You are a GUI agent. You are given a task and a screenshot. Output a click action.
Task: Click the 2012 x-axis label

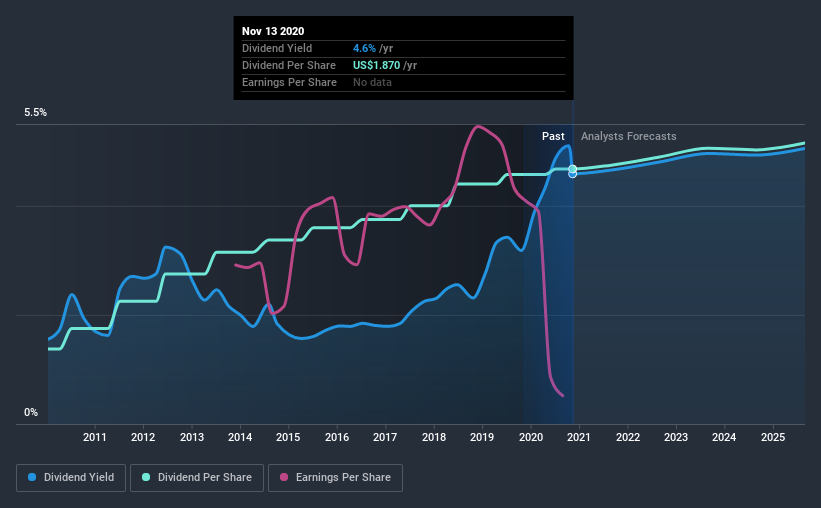tap(143, 437)
